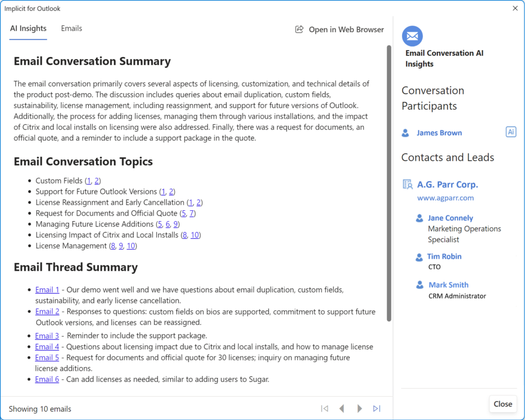Click the blue envelope insights icon
525x420 pixels.
(412, 36)
